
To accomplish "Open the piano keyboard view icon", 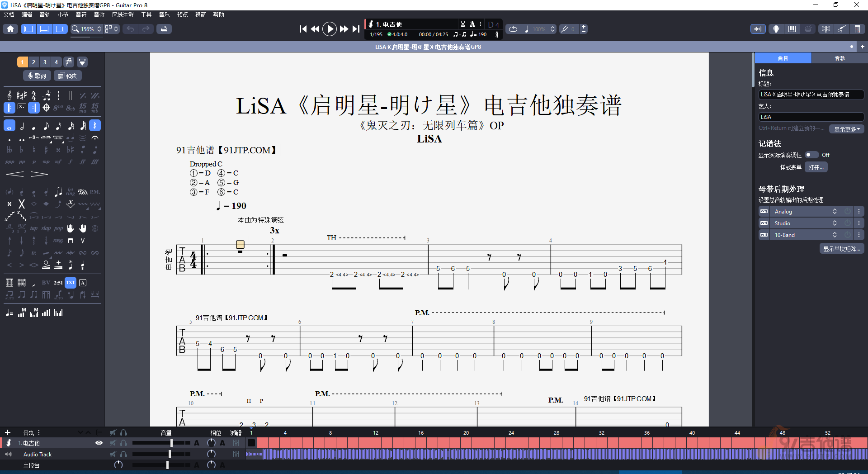I will 792,29.
